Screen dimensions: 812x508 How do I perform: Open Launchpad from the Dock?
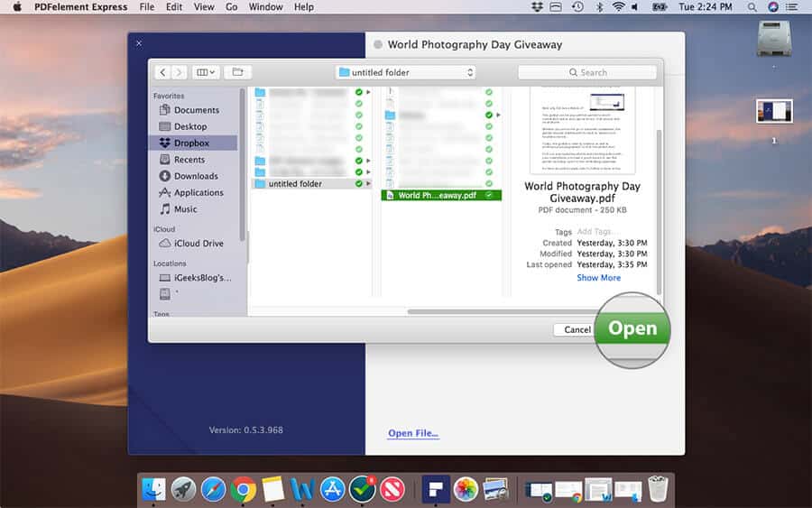click(183, 489)
